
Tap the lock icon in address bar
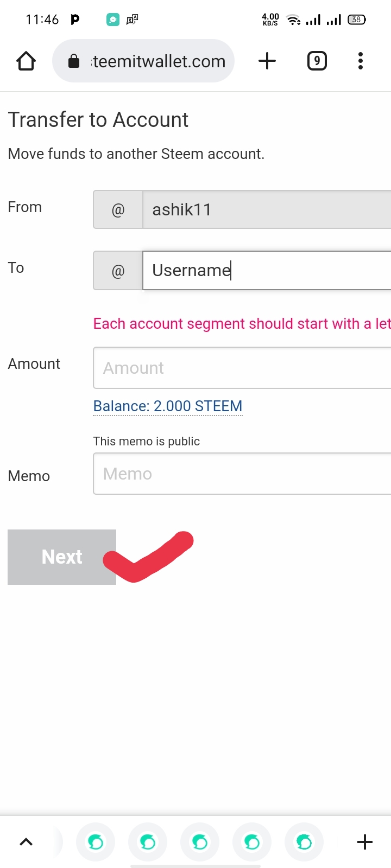(74, 62)
